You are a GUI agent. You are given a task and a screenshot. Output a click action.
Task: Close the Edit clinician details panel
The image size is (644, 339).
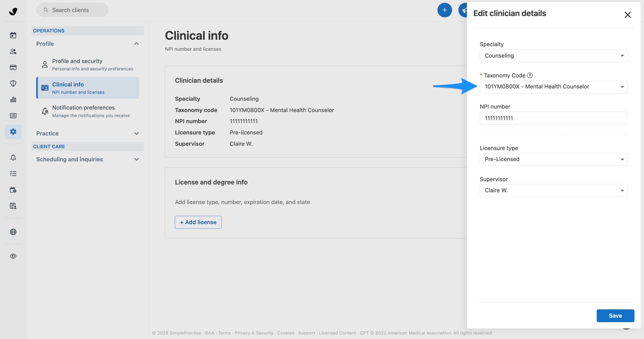point(628,15)
